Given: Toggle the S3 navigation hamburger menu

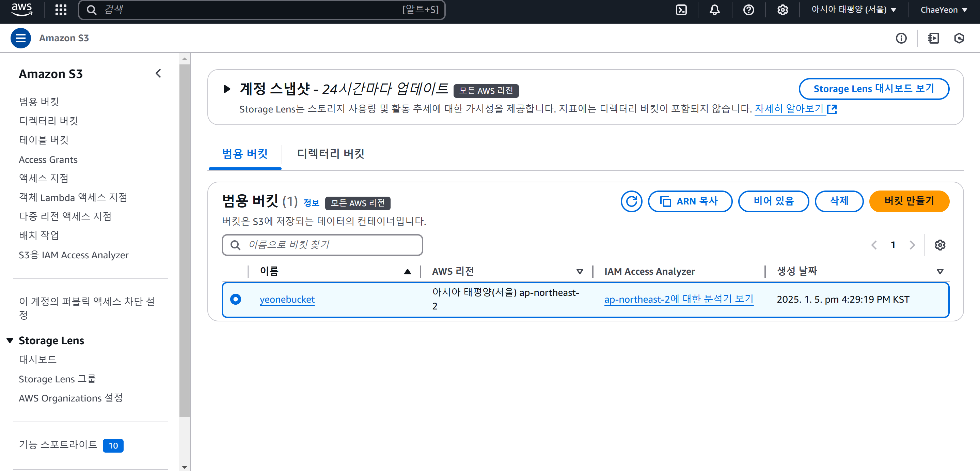Looking at the screenshot, I should (20, 38).
